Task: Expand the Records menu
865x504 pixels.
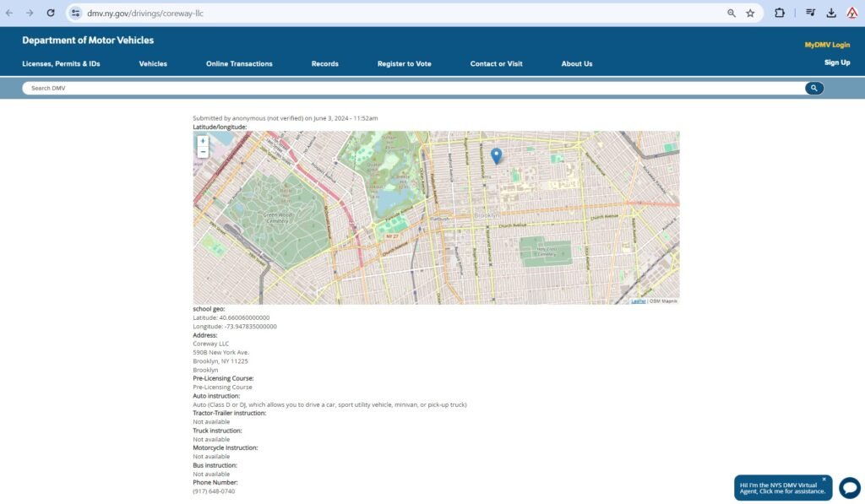Action: pos(324,64)
